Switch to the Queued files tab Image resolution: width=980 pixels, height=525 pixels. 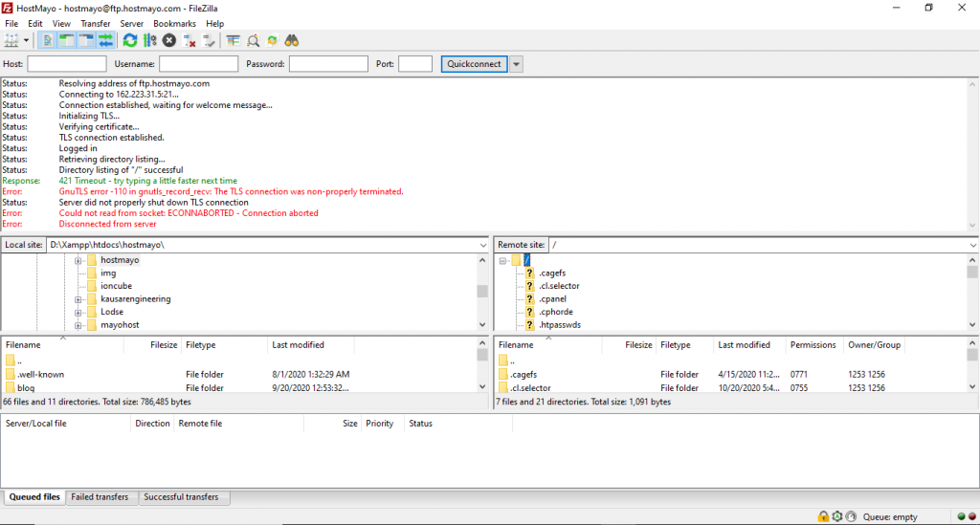[x=34, y=497]
